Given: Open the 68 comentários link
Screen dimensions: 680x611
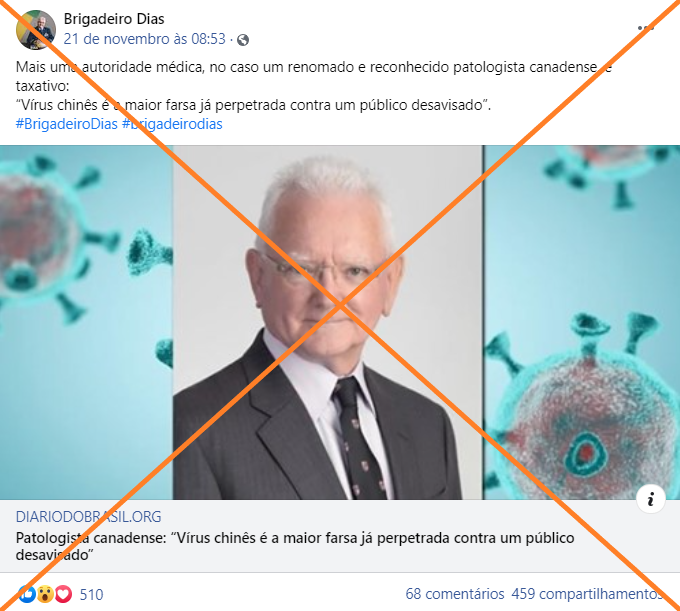Looking at the screenshot, I should click(x=455, y=594).
